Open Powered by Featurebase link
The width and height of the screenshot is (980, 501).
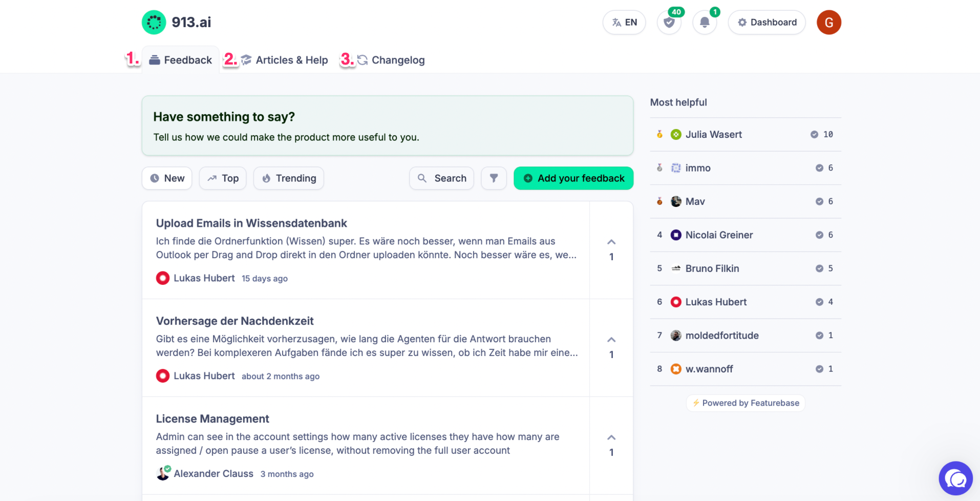[x=745, y=403]
